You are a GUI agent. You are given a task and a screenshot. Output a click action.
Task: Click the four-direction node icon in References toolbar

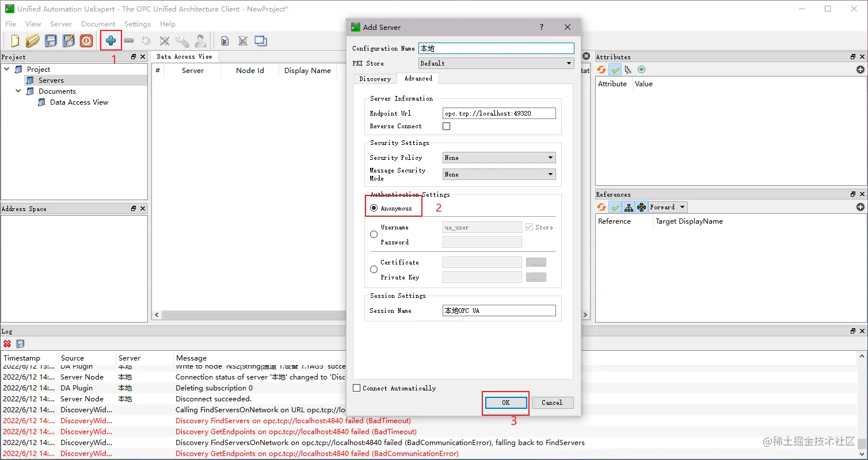click(642, 207)
